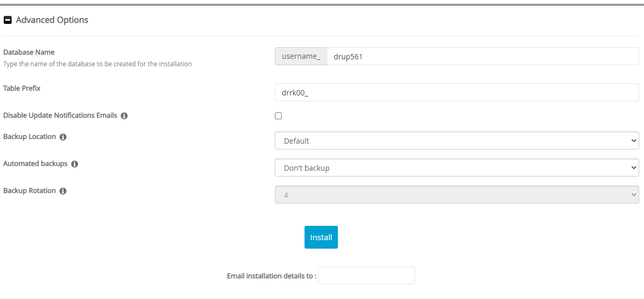Click the Backup Rotation dropdown showing 4

[457, 195]
